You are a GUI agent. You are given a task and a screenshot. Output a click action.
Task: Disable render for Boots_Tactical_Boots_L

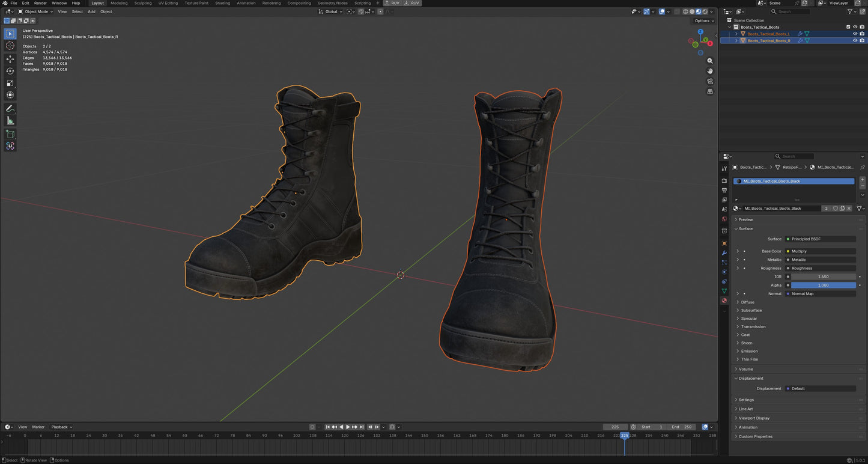(862, 34)
